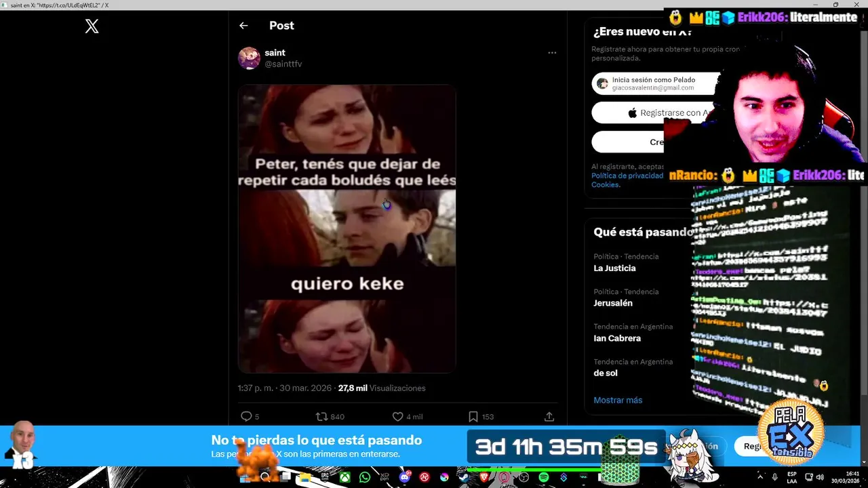The width and height of the screenshot is (868, 488).
Task: Click the share icon under the post
Action: point(549,416)
